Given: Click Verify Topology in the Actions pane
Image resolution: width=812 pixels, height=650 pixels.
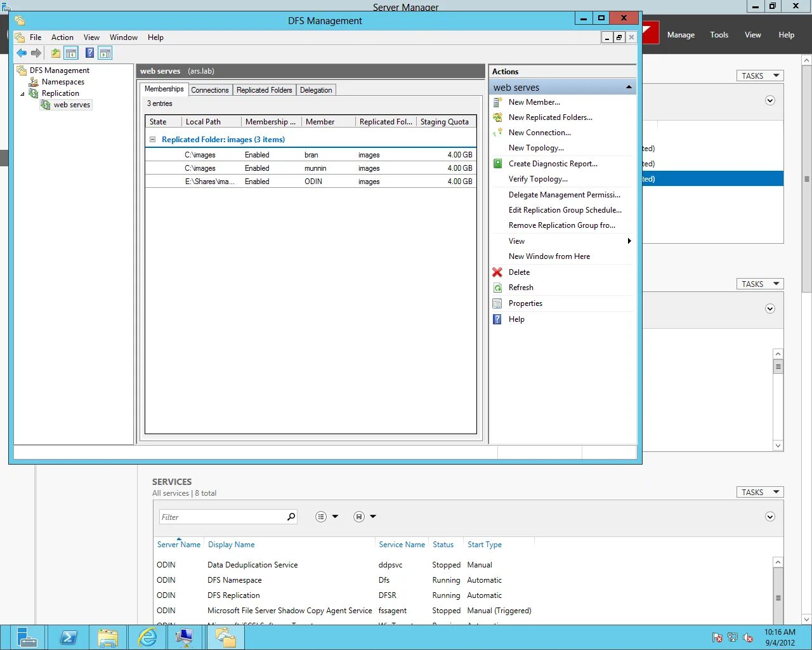Looking at the screenshot, I should 538,178.
